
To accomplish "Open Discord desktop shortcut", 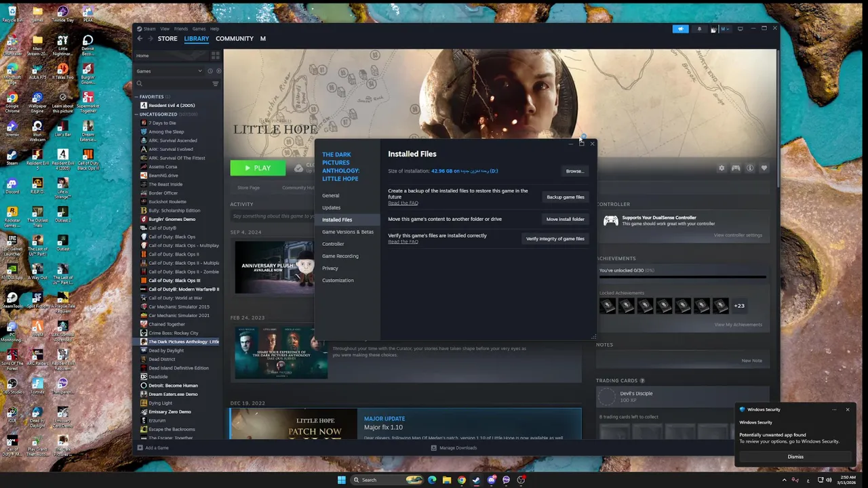I will (12, 186).
